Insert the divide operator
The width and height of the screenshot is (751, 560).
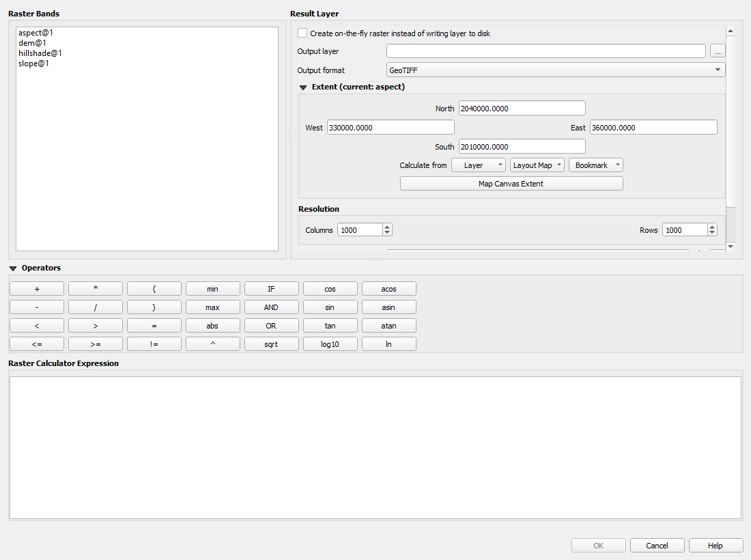click(x=96, y=307)
